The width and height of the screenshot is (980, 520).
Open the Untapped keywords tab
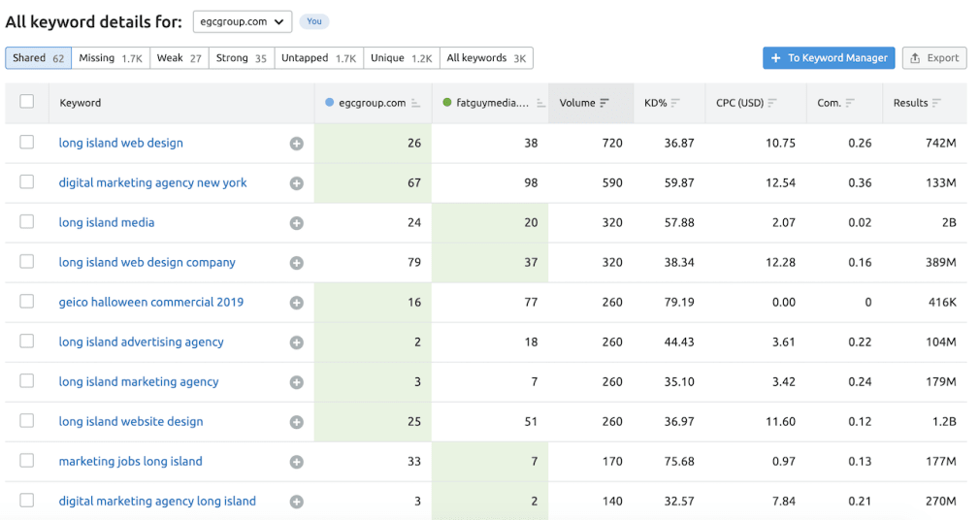pyautogui.click(x=318, y=58)
